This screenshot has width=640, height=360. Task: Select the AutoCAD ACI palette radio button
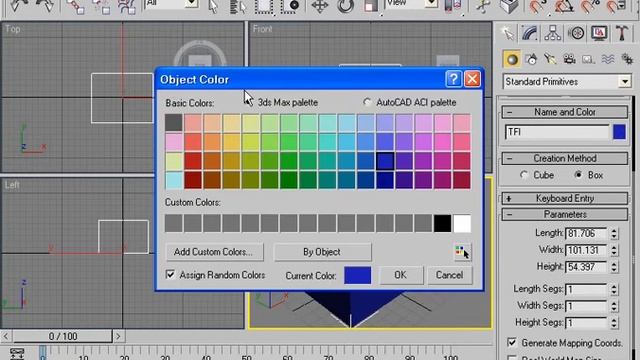[x=367, y=102]
